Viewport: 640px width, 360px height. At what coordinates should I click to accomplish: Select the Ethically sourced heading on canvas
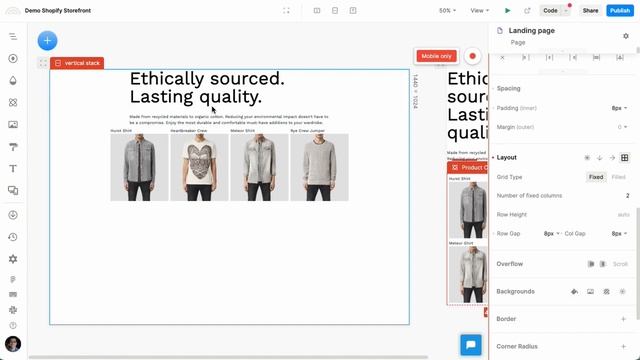click(207, 87)
